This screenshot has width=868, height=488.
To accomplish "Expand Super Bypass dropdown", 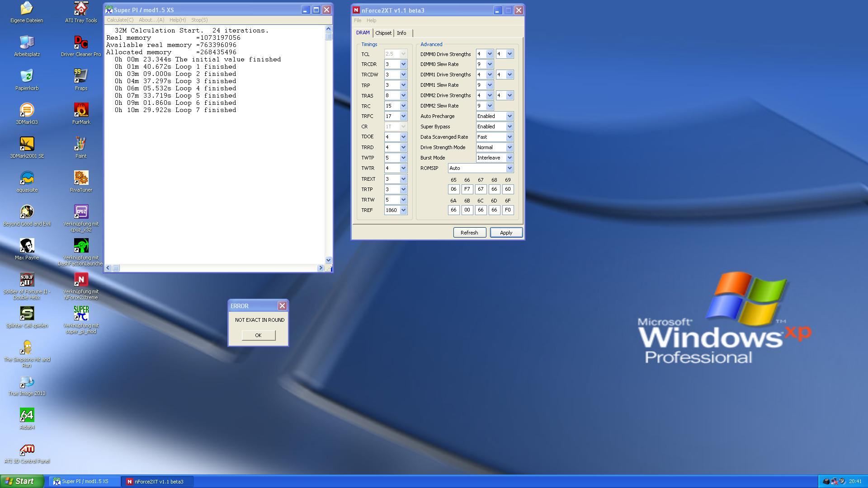I will (x=509, y=127).
